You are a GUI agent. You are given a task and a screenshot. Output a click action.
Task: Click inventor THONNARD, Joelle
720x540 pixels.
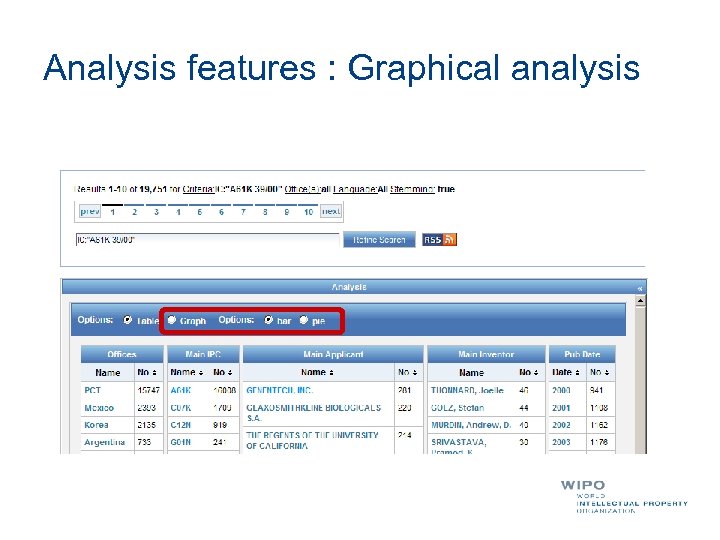(467, 390)
